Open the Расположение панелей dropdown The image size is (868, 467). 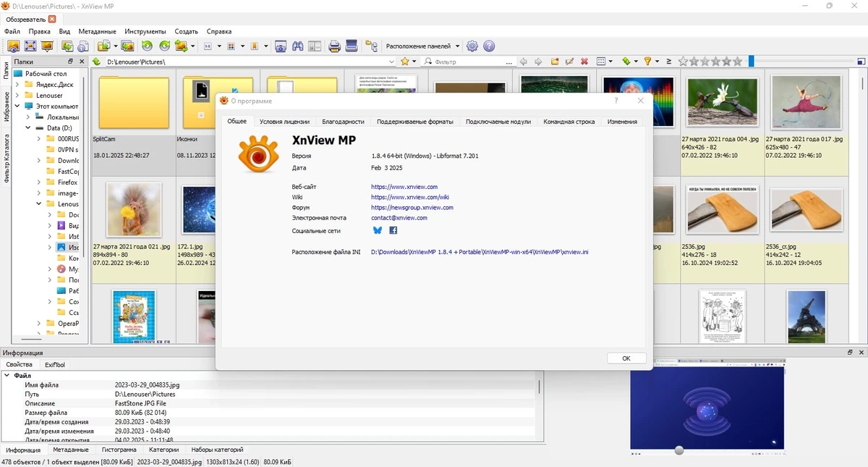coord(423,46)
